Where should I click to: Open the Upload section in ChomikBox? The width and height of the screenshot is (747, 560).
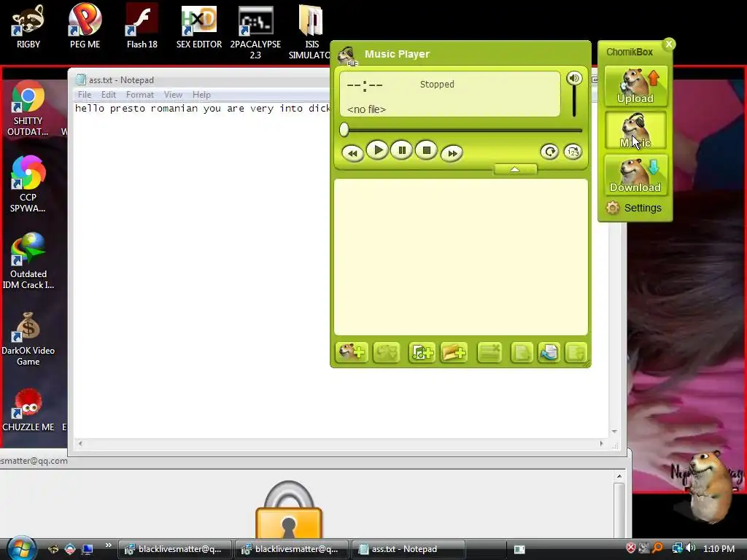point(635,86)
